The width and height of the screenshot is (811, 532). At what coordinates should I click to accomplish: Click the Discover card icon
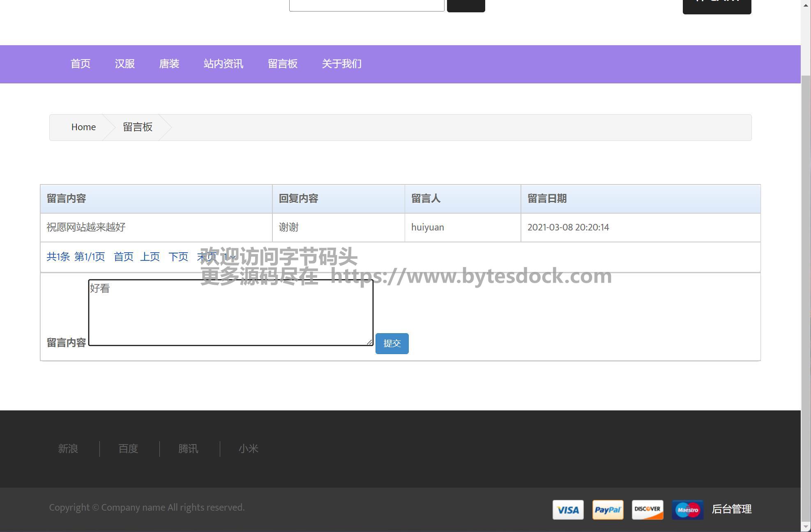click(x=647, y=510)
